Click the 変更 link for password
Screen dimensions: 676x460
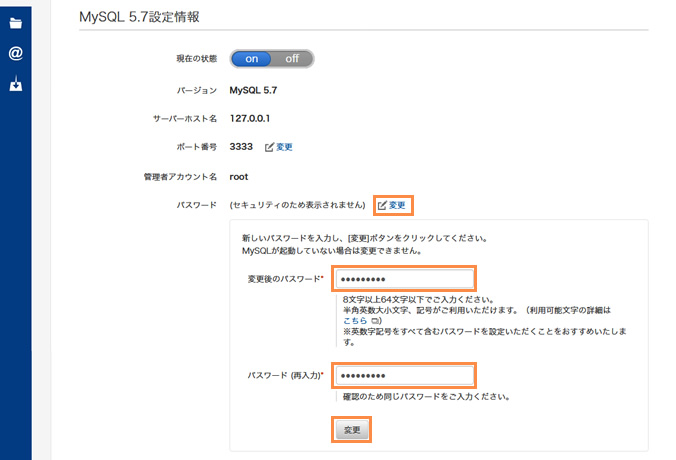point(398,205)
